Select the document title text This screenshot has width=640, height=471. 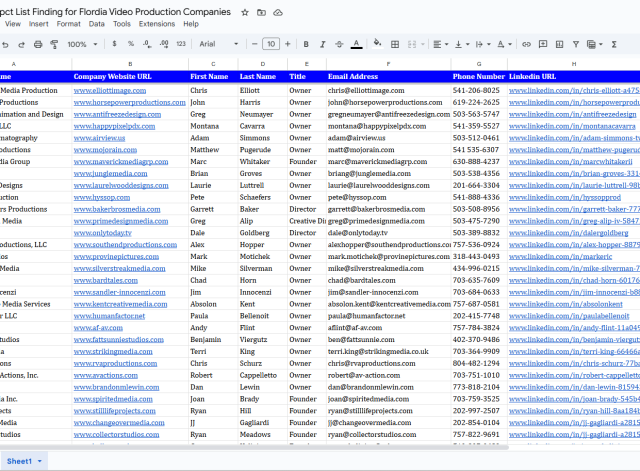(115, 12)
